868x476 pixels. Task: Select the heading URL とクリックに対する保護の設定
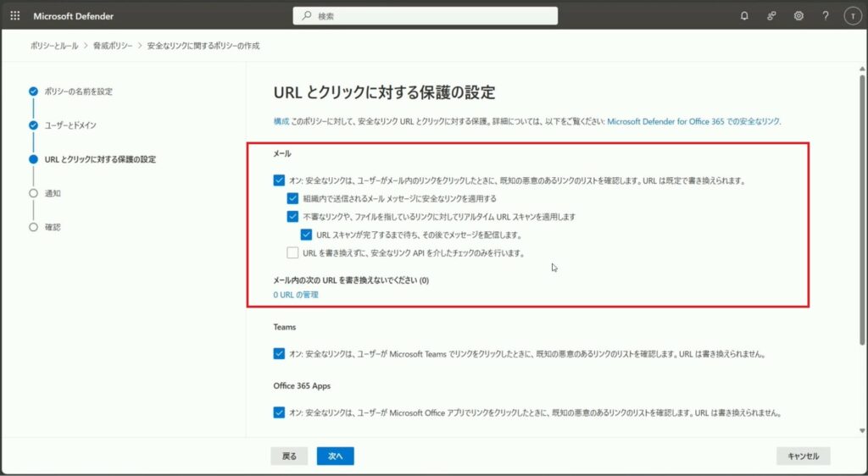click(x=384, y=92)
